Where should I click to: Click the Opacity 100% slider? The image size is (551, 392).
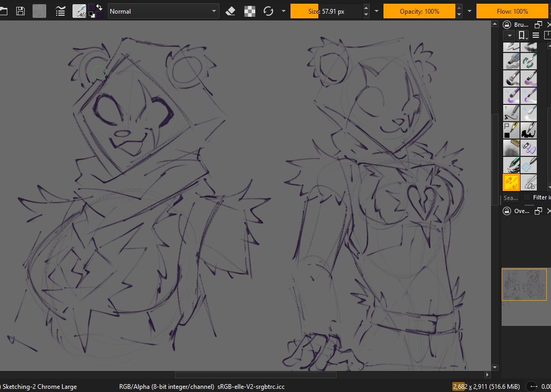coord(419,11)
